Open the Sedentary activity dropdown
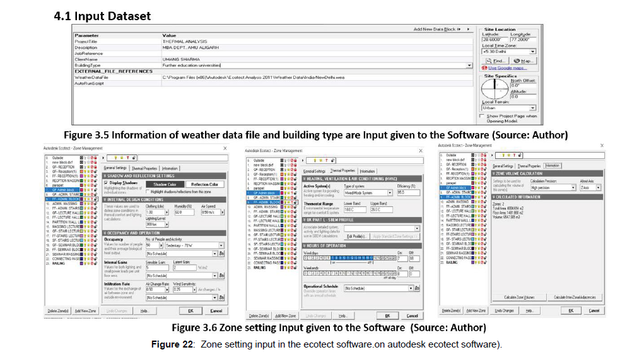Image resolution: width=644 pixels, height=357 pixels. tap(221, 245)
